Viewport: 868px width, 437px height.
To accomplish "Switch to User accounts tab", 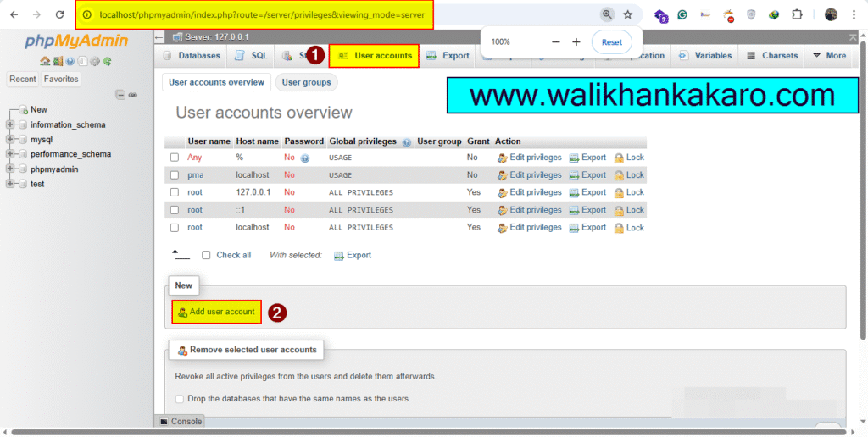I will [x=374, y=56].
